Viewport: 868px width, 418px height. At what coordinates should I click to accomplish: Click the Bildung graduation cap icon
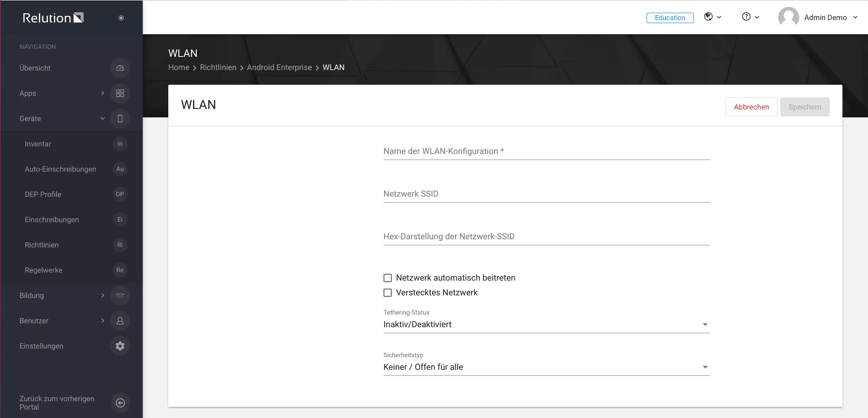tap(120, 295)
